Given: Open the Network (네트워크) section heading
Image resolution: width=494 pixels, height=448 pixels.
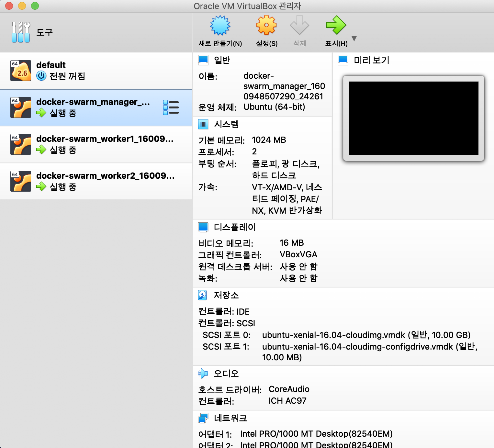Looking at the screenshot, I should pos(230,418).
